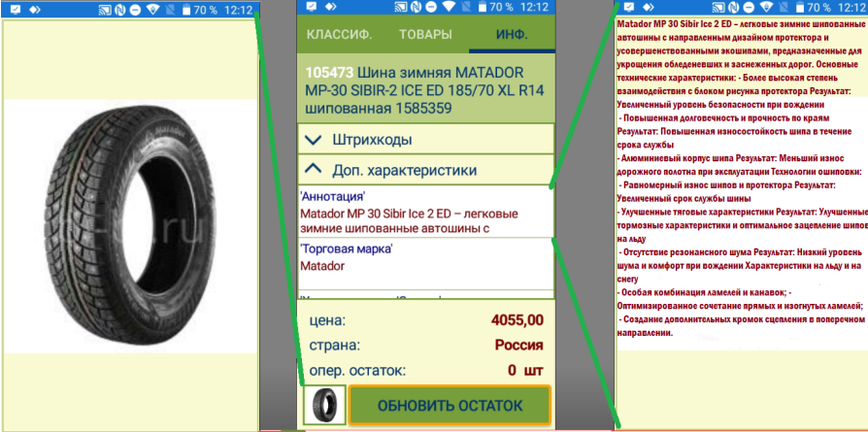This screenshot has height=432, width=868.
Task: Tap the no-SIM icon in the info screen status bar
Action: (x=467, y=7)
